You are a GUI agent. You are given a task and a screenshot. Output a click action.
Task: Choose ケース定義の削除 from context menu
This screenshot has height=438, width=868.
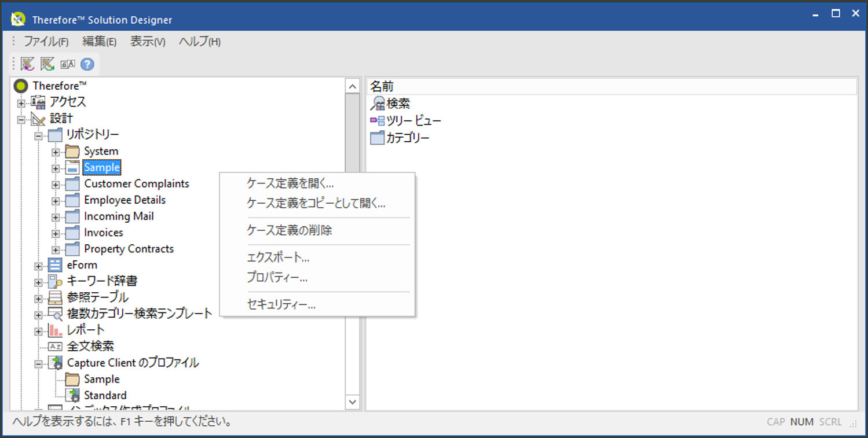(x=317, y=230)
